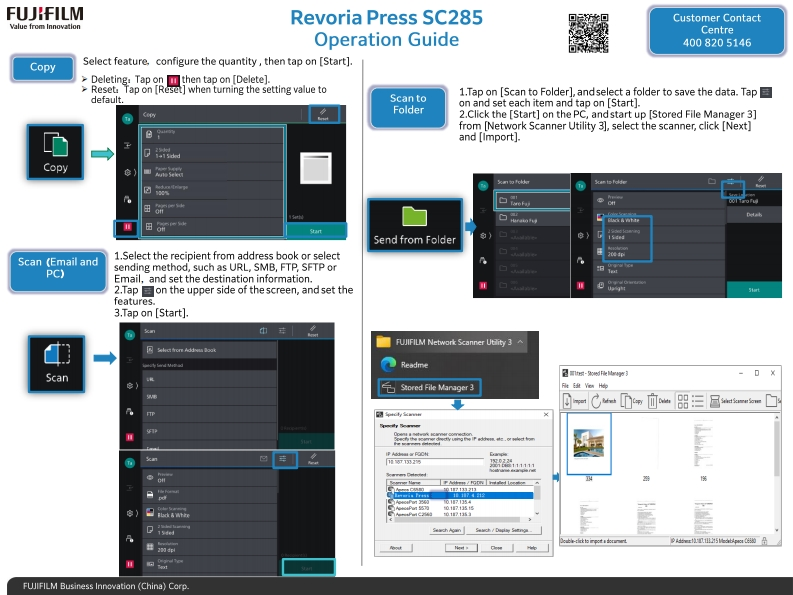Tap Reset in Scan to Folder screen
Screen dimensions: 793x595
pyautogui.click(x=761, y=182)
